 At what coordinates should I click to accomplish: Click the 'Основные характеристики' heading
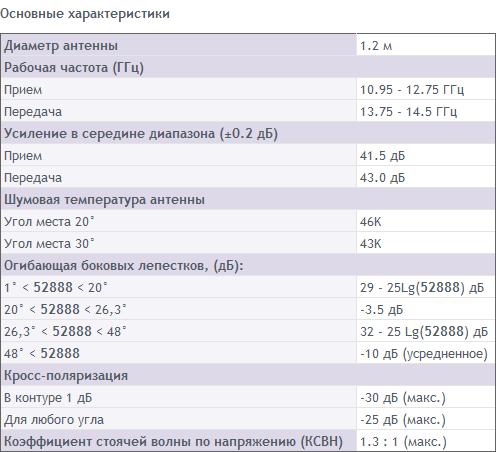(x=85, y=14)
